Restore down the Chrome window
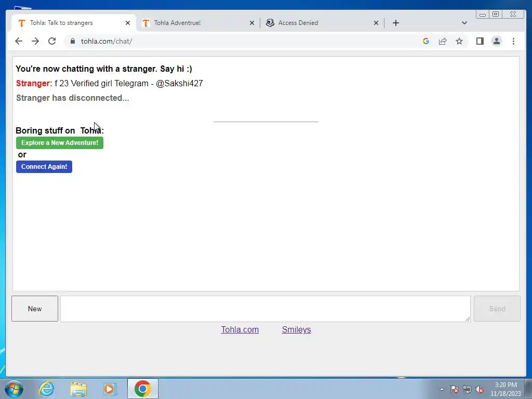 click(495, 14)
